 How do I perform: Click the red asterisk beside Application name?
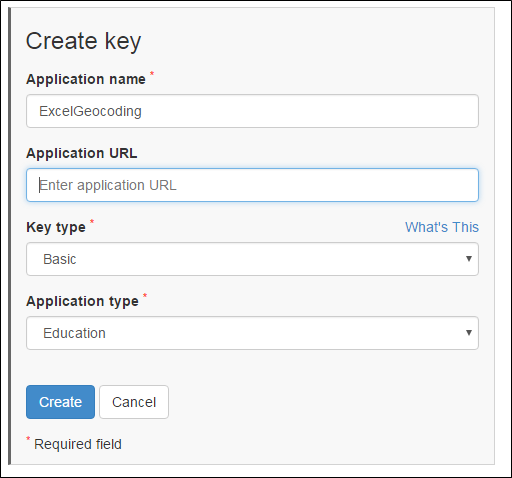click(x=152, y=74)
